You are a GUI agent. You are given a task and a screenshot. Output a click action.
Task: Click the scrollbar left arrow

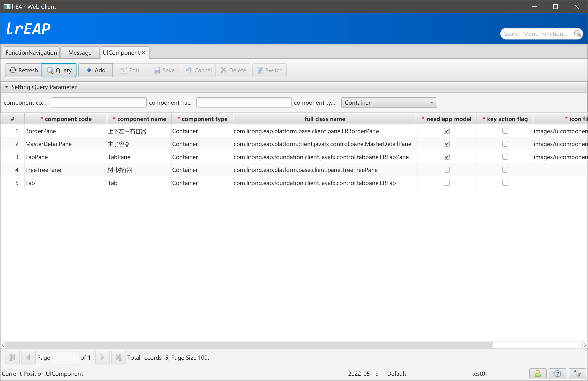click(x=3, y=345)
